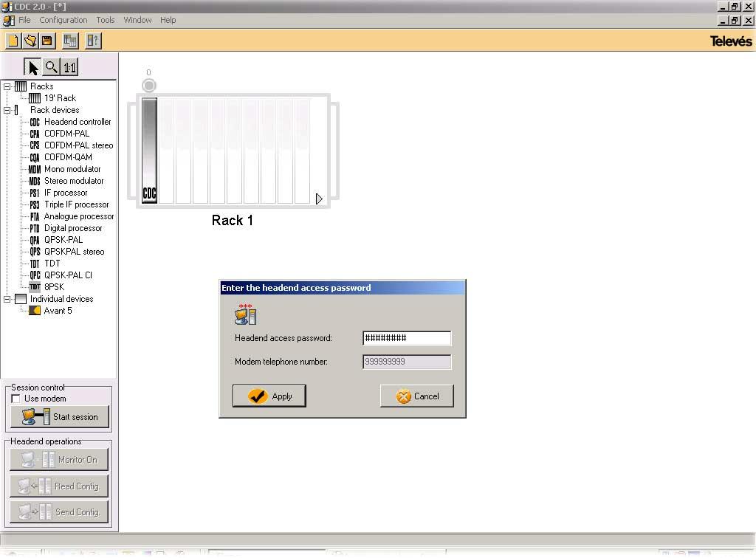Click the Send Config. button

tap(59, 512)
